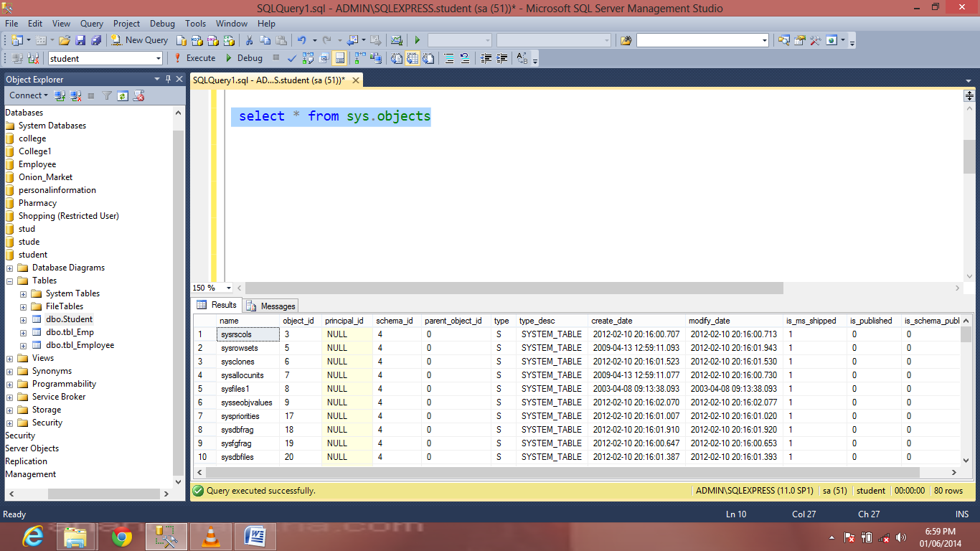Open VLC media player from the taskbar
Viewport: 980px width, 551px height.
(210, 537)
